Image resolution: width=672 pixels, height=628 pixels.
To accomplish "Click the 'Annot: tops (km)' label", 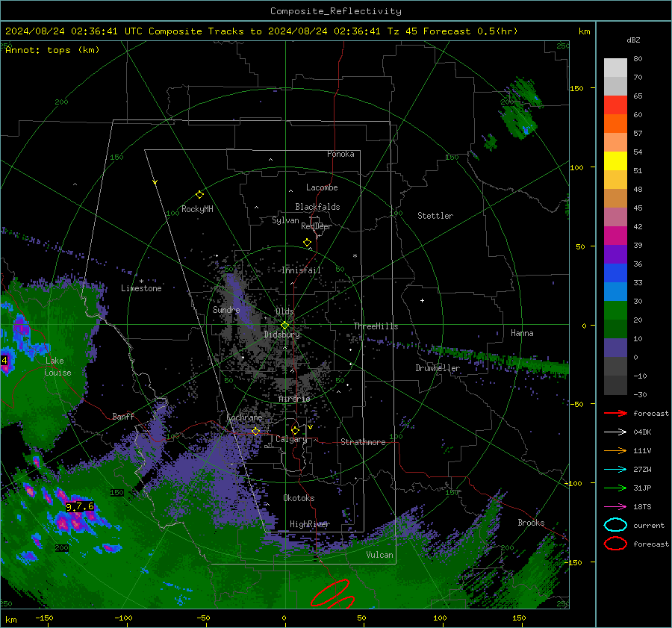I will tap(52, 50).
